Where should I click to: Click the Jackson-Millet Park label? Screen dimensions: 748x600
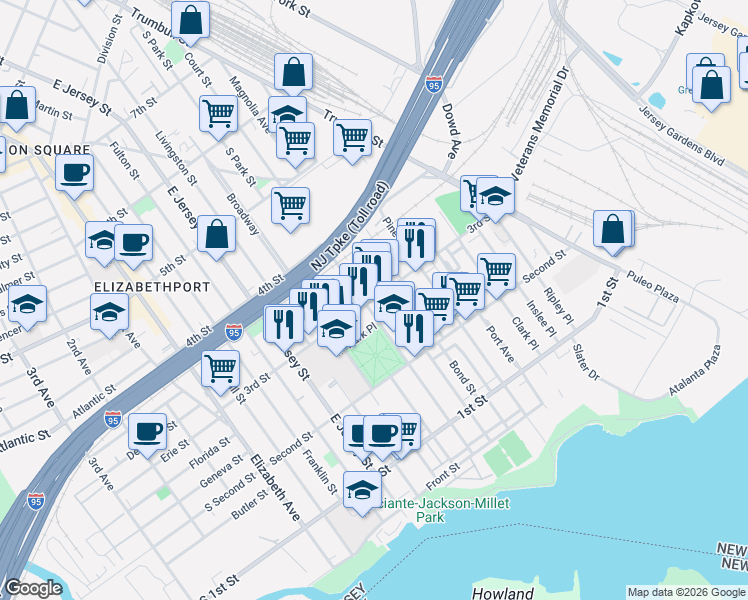[x=446, y=510]
